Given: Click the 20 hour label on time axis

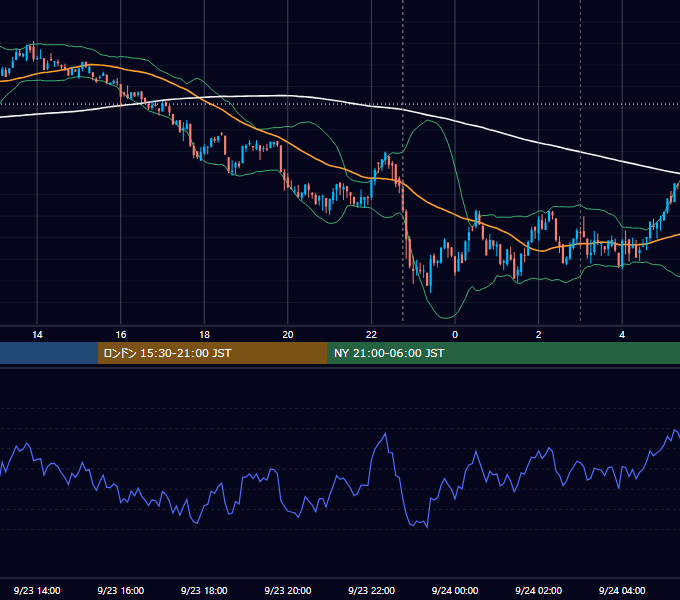Looking at the screenshot, I should tap(288, 335).
